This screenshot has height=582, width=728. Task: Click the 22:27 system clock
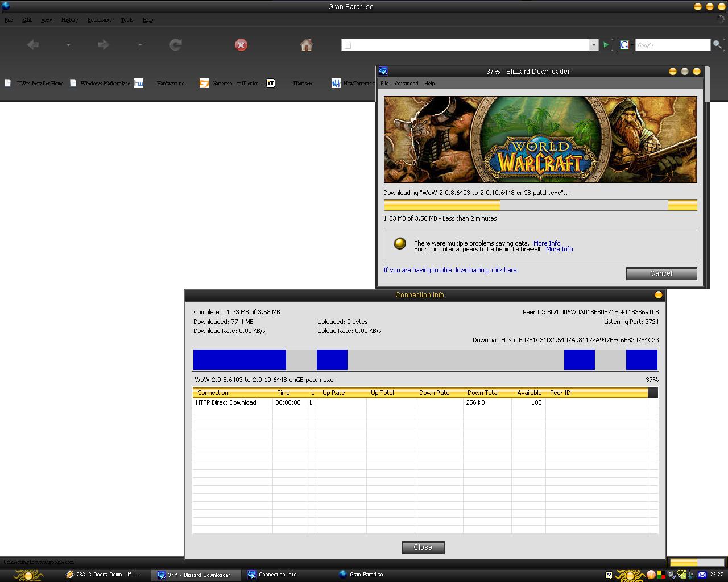(x=716, y=575)
